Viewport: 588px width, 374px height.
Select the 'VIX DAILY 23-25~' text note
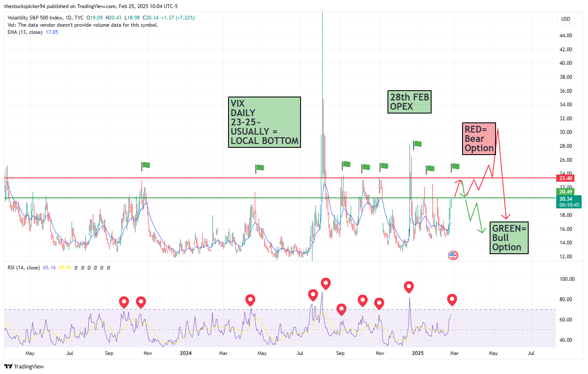click(264, 122)
